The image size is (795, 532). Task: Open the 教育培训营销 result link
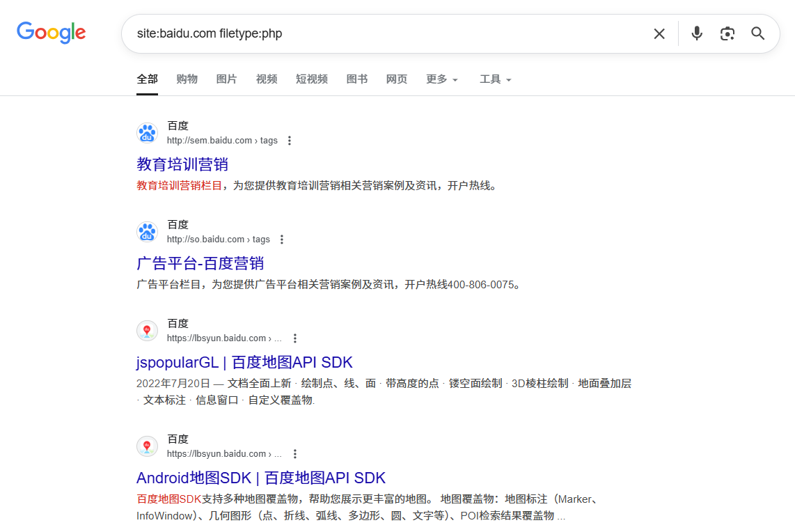tap(182, 164)
